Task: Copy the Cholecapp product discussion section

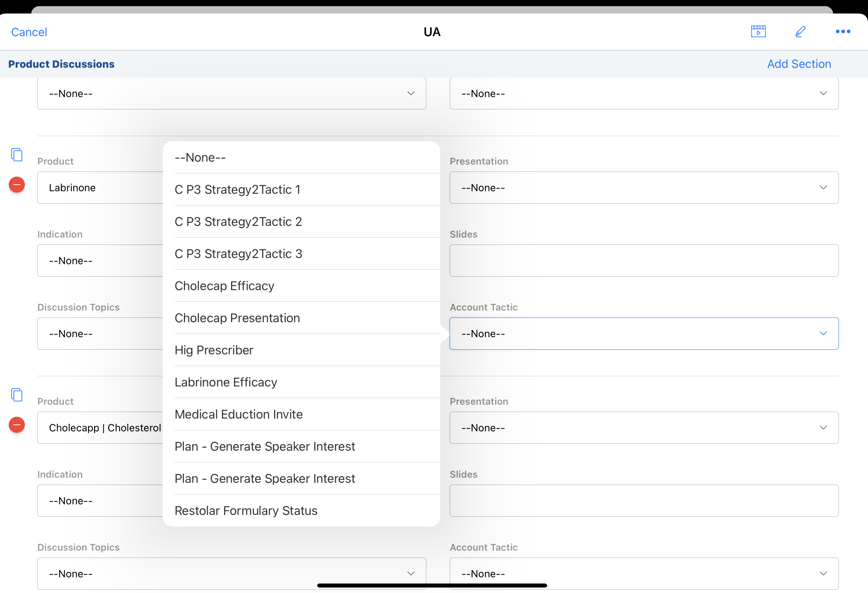Action: [x=17, y=395]
